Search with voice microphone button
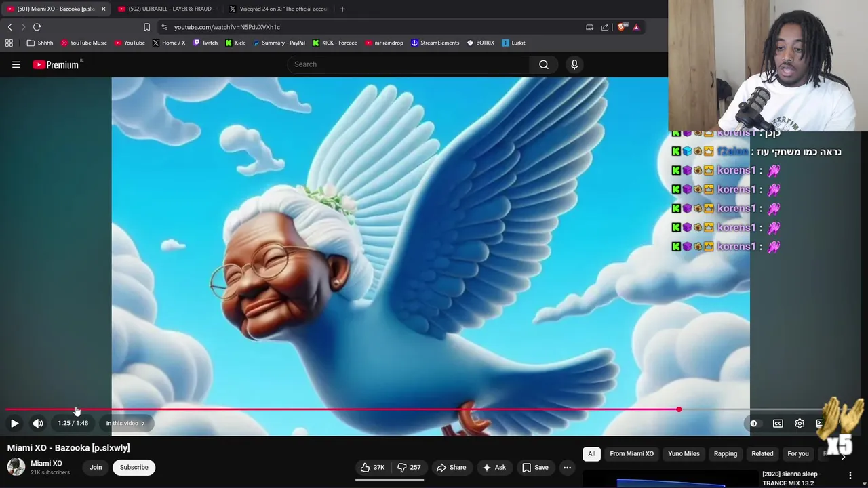 tap(574, 64)
